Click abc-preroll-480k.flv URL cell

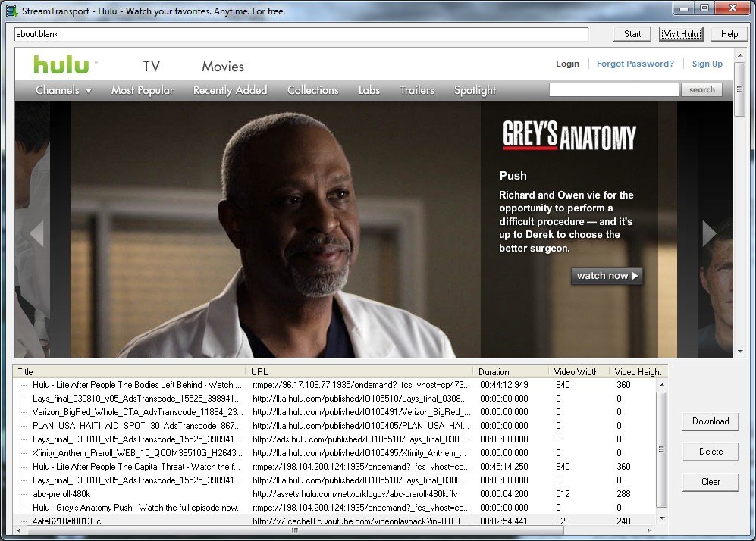click(355, 494)
